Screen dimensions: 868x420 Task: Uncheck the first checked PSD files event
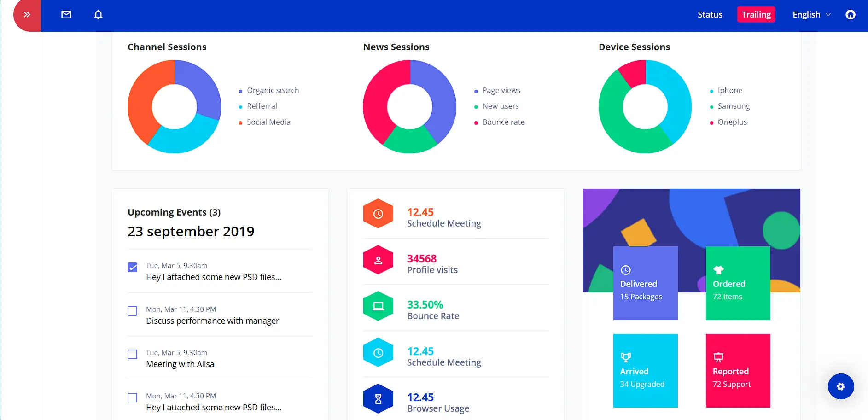pos(133,268)
